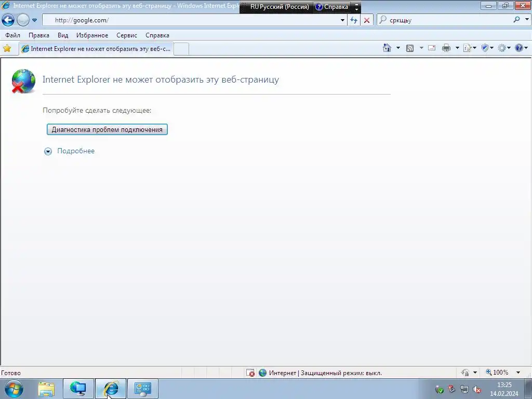This screenshot has width=532, height=399.
Task: Click the network connection tray icon
Action: pyautogui.click(x=464, y=389)
